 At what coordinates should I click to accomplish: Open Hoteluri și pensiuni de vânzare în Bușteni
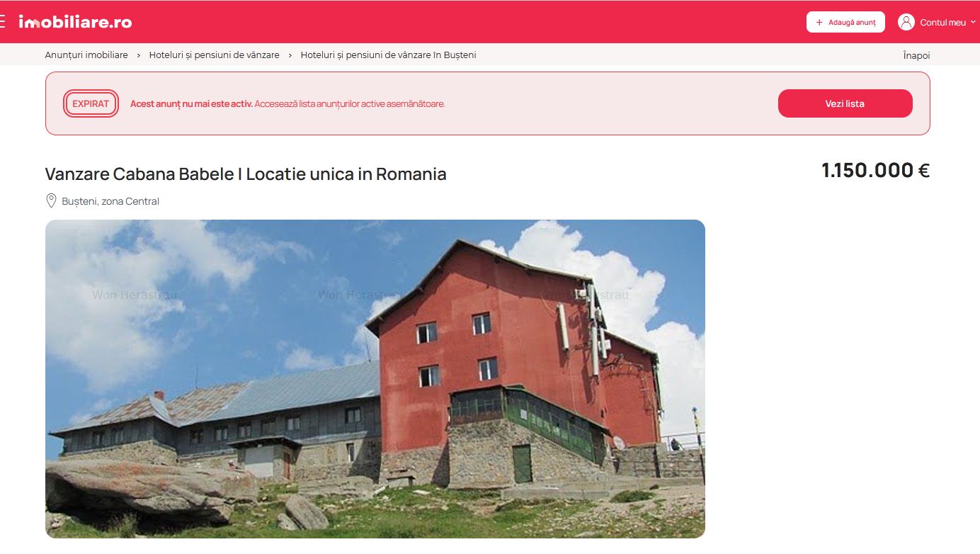point(389,55)
